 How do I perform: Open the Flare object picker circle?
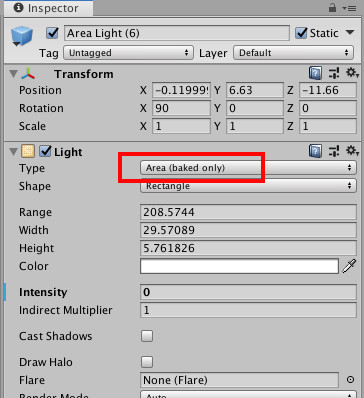[x=350, y=380]
